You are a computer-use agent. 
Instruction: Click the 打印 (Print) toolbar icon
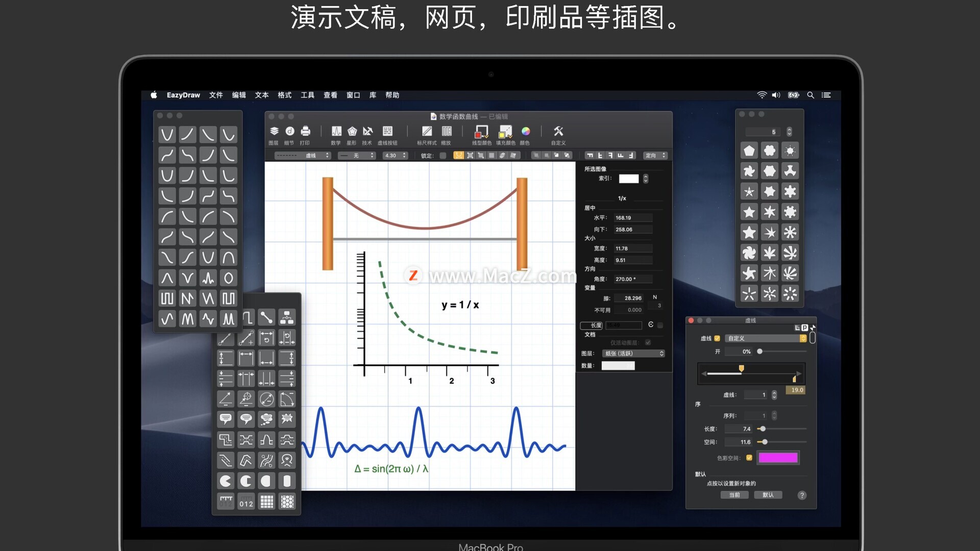coord(305,132)
